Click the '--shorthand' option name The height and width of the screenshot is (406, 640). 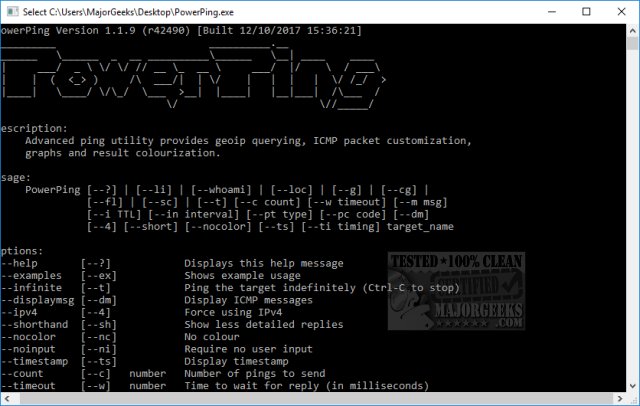click(x=34, y=324)
